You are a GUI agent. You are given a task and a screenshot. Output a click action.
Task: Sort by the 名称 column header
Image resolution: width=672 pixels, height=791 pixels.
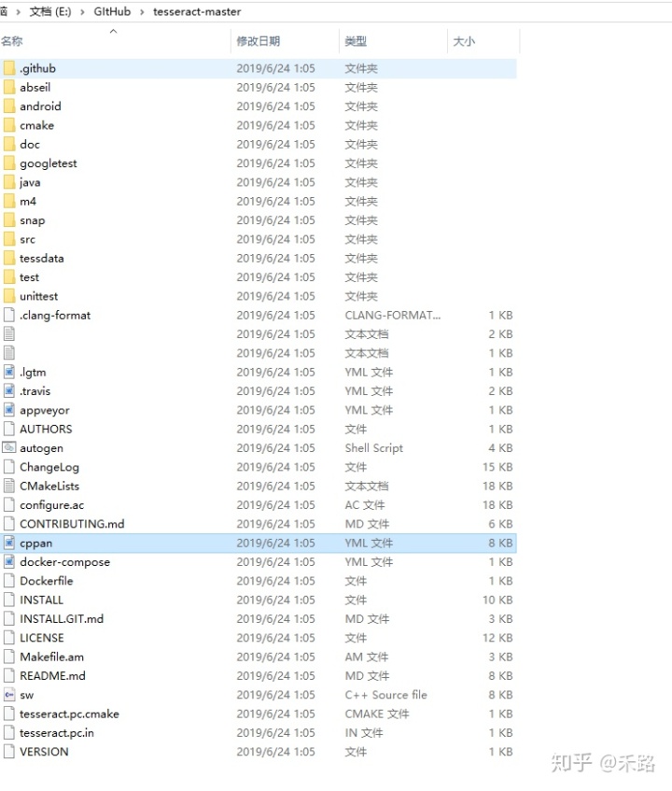point(11,41)
